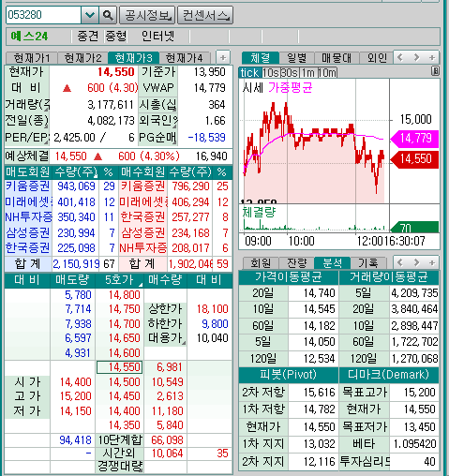449x476 pixels.
Task: Click the magnifier stock search icon
Action: pos(108,15)
